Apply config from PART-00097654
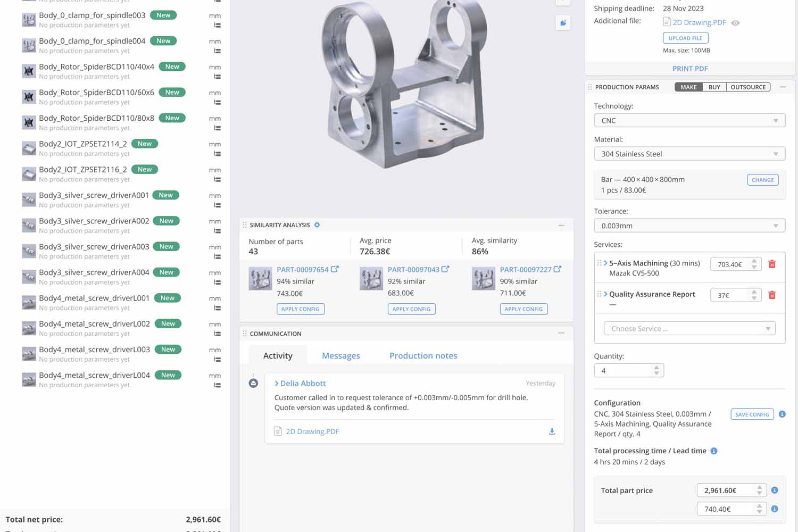 coord(301,309)
